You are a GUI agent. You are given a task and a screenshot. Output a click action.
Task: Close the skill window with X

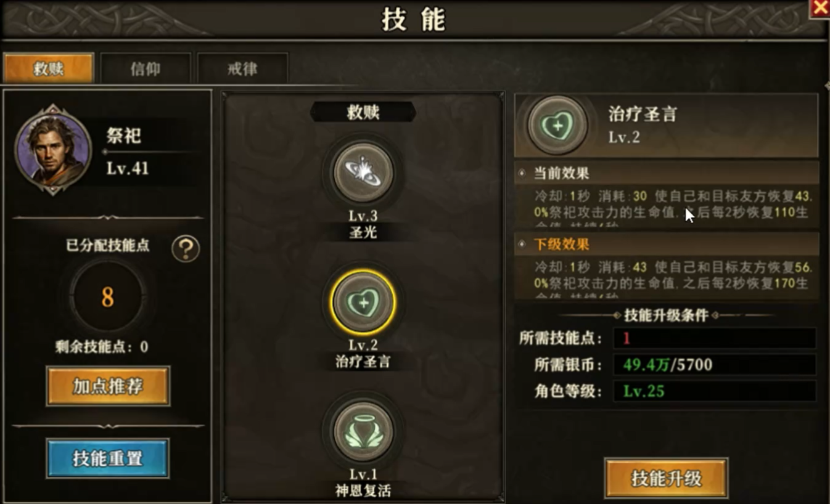[820, 8]
